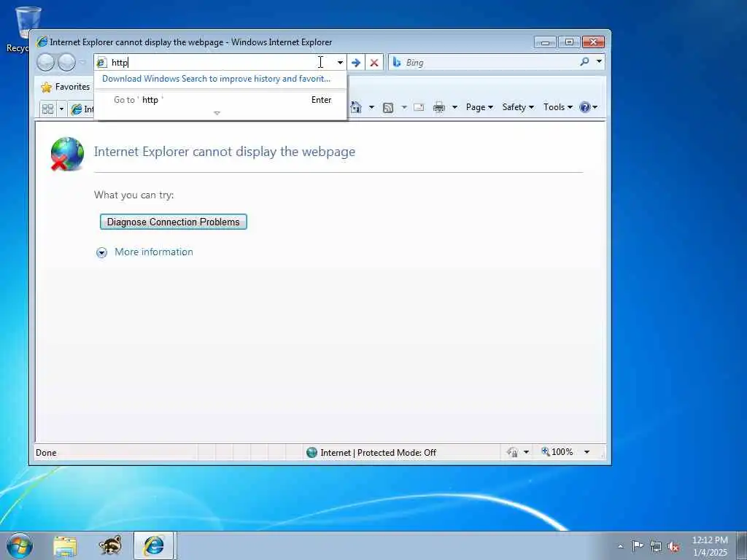
Task: Click the Bing search magnifier icon
Action: 584,61
